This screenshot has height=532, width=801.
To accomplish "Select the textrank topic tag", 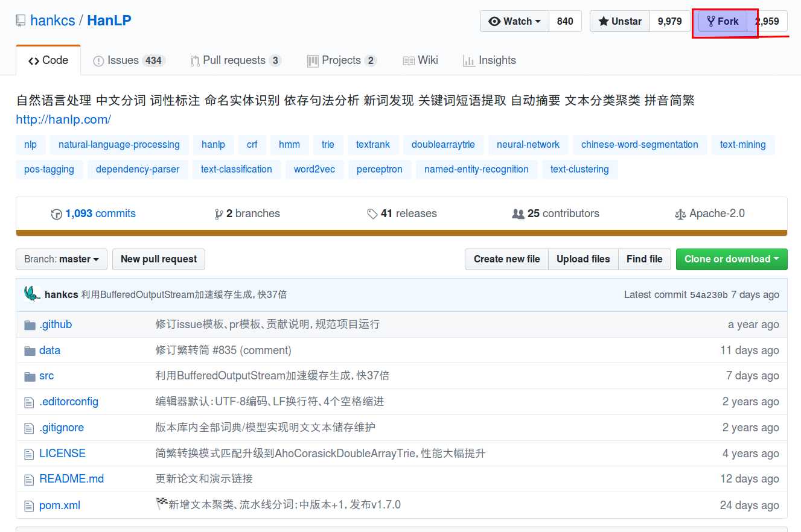I will (x=373, y=145).
